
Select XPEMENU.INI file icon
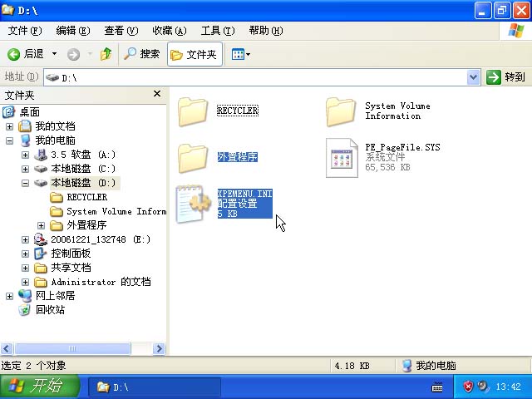click(194, 204)
